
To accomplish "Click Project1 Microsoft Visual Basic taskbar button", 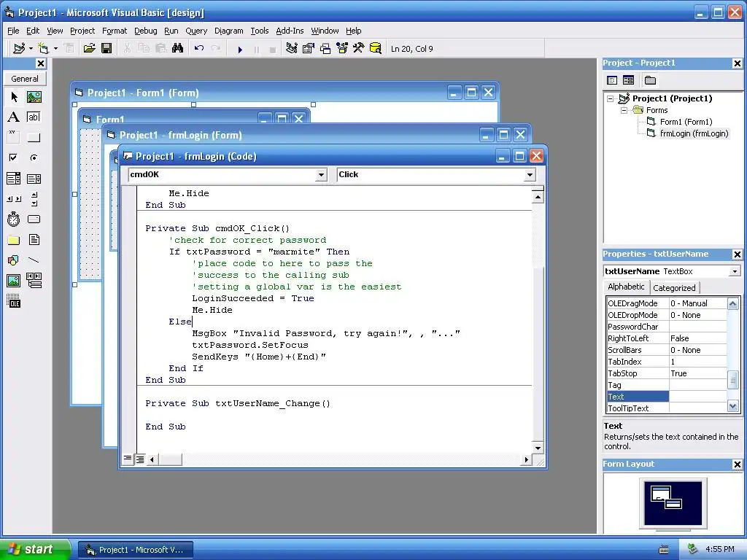I will pyautogui.click(x=136, y=550).
